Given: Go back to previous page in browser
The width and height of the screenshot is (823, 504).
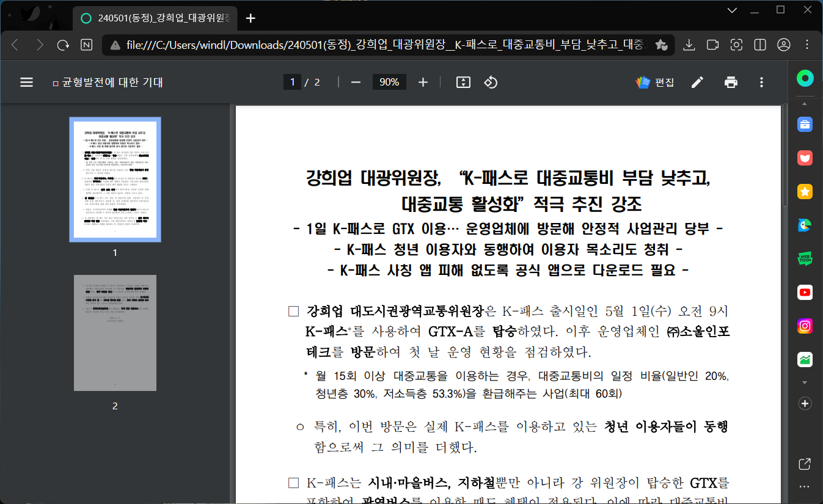Looking at the screenshot, I should coord(15,45).
